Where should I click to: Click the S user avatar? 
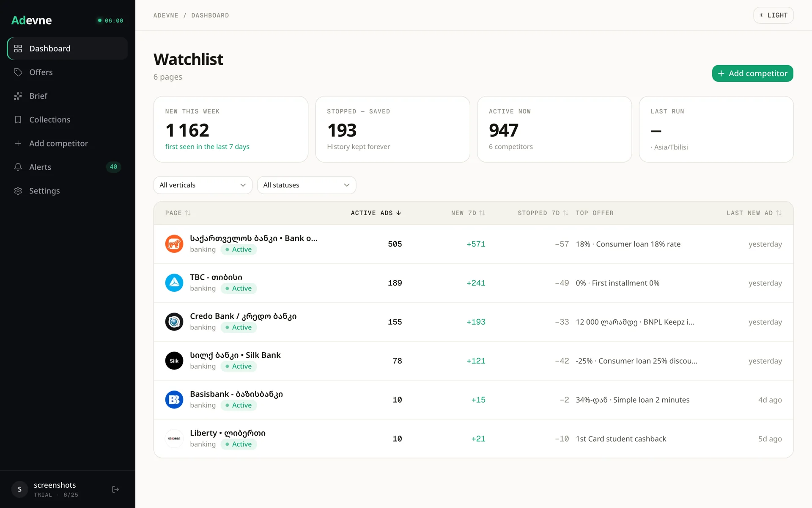(x=19, y=489)
